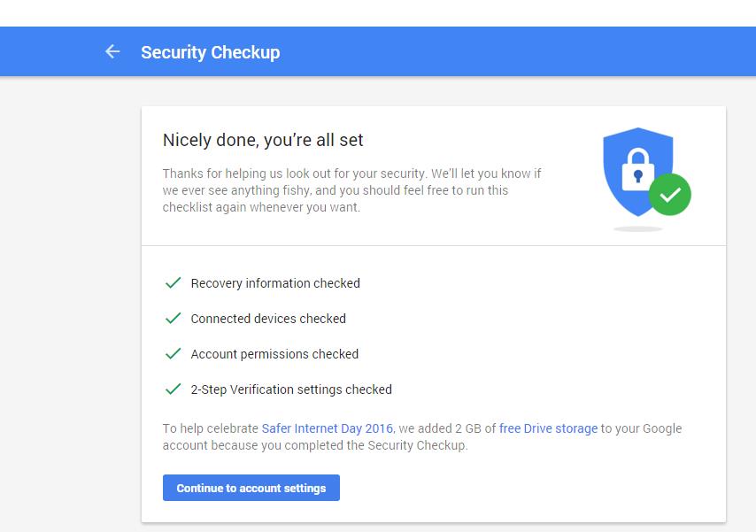Click the checkmark beside 2-Step Verification settings
Screen dimensions: 756x532
[174, 389]
